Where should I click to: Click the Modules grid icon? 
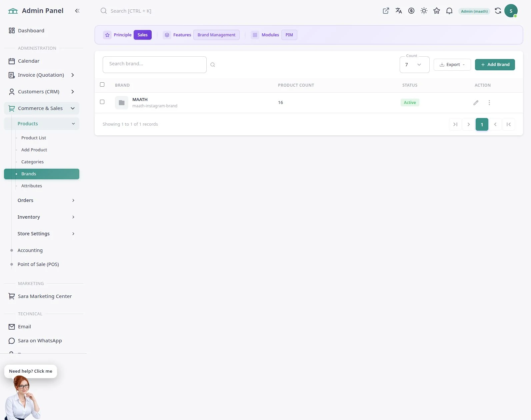255,35
